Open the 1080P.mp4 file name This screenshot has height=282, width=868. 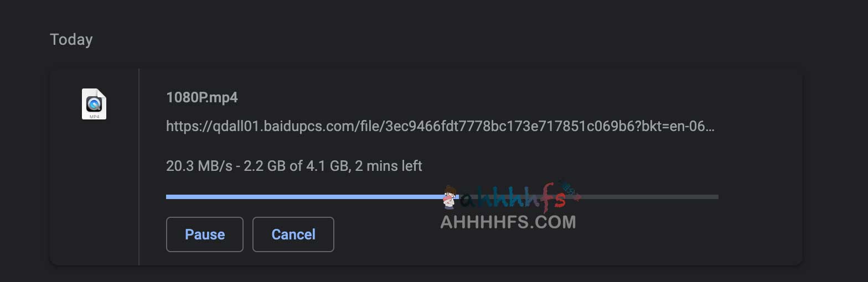pyautogui.click(x=202, y=98)
